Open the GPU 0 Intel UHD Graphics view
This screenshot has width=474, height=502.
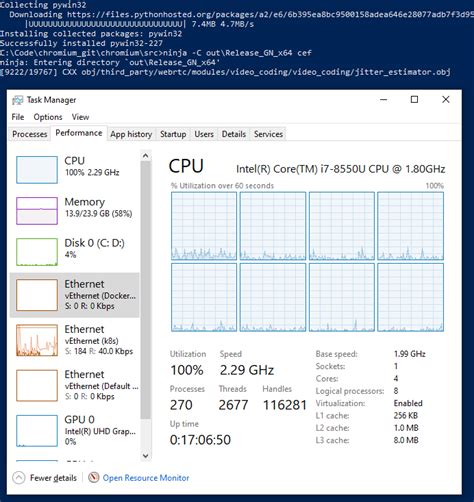tap(75, 430)
